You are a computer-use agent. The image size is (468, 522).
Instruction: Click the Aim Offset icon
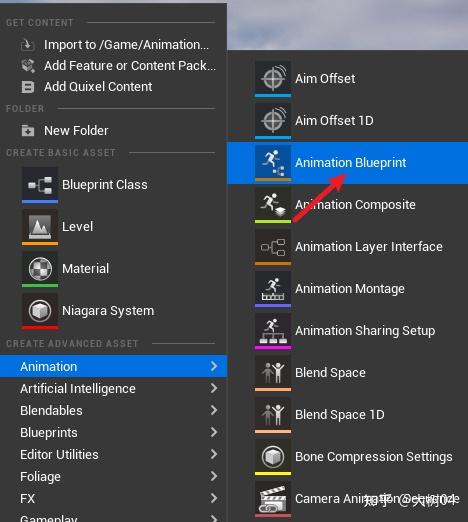(273, 79)
